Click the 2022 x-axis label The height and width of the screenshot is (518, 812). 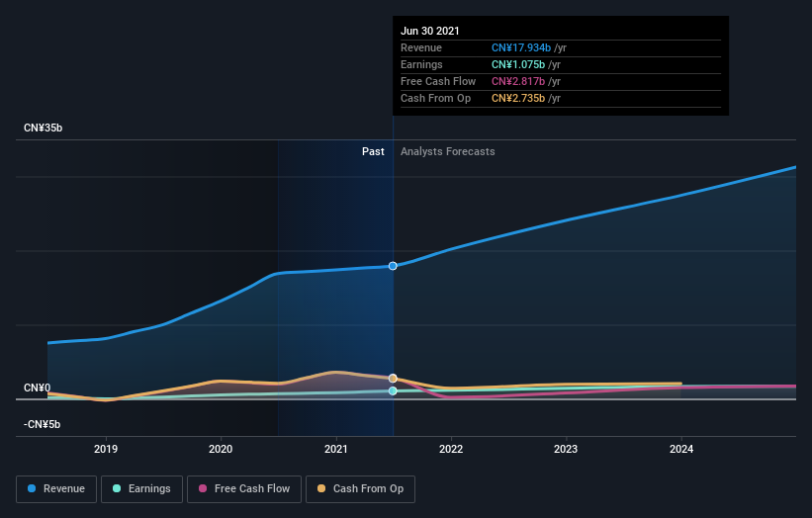click(451, 449)
